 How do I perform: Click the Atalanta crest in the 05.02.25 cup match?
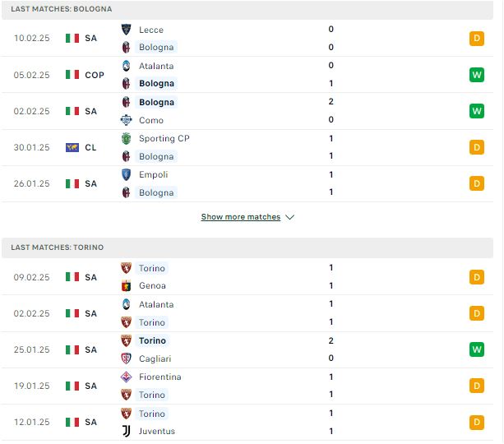point(126,66)
